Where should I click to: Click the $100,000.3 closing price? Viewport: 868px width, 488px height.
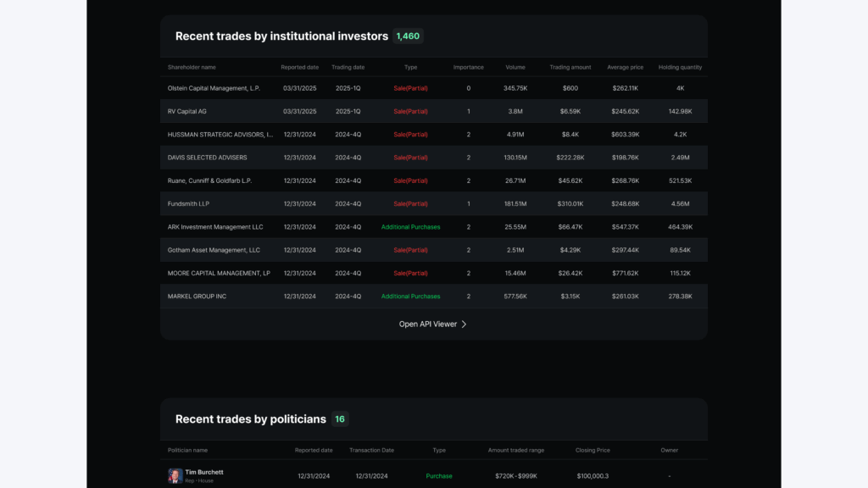tap(593, 476)
